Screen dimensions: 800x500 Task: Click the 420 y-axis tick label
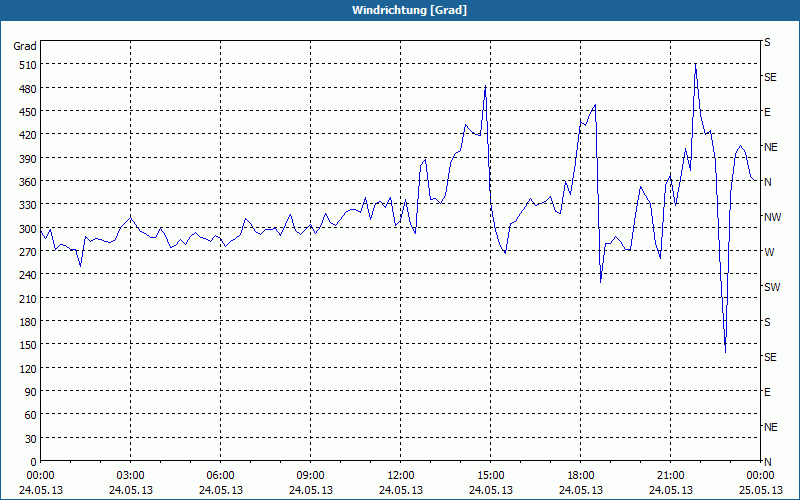coord(29,135)
